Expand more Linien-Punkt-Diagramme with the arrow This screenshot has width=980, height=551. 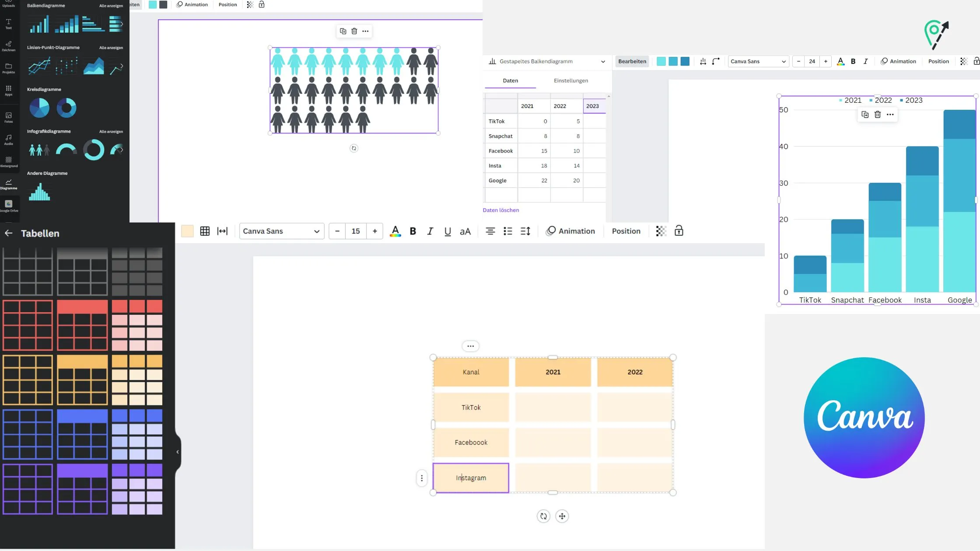[x=122, y=66]
